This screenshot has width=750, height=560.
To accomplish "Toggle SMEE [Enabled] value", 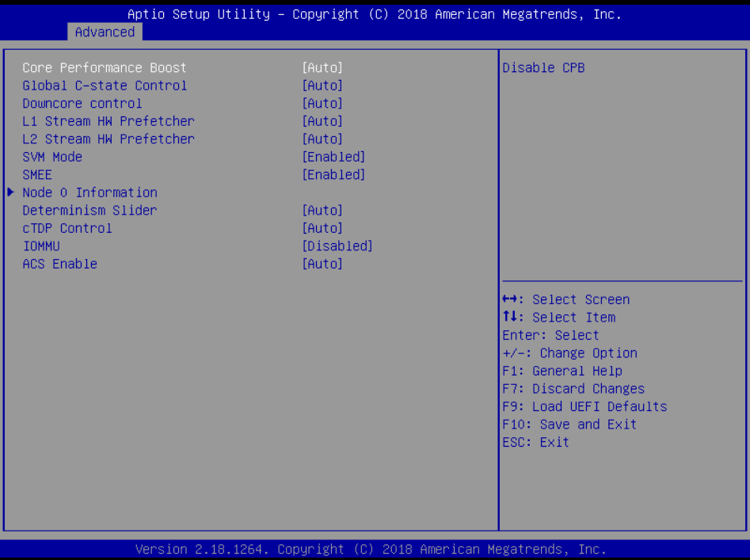I will (x=334, y=175).
